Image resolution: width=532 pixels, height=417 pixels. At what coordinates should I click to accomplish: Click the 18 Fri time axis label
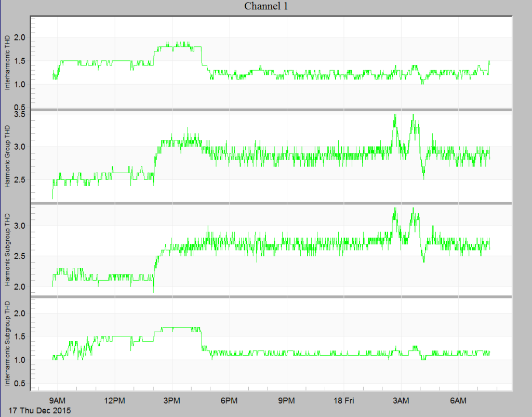coord(345,401)
